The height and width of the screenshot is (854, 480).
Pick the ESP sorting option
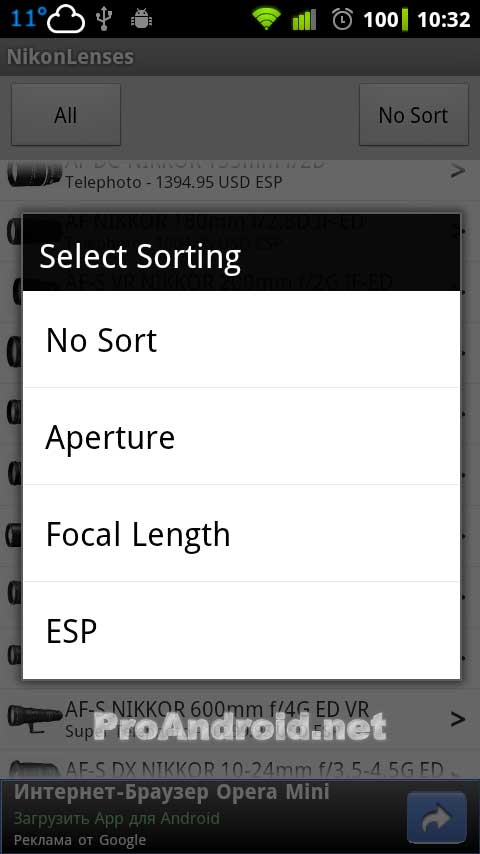click(241, 630)
